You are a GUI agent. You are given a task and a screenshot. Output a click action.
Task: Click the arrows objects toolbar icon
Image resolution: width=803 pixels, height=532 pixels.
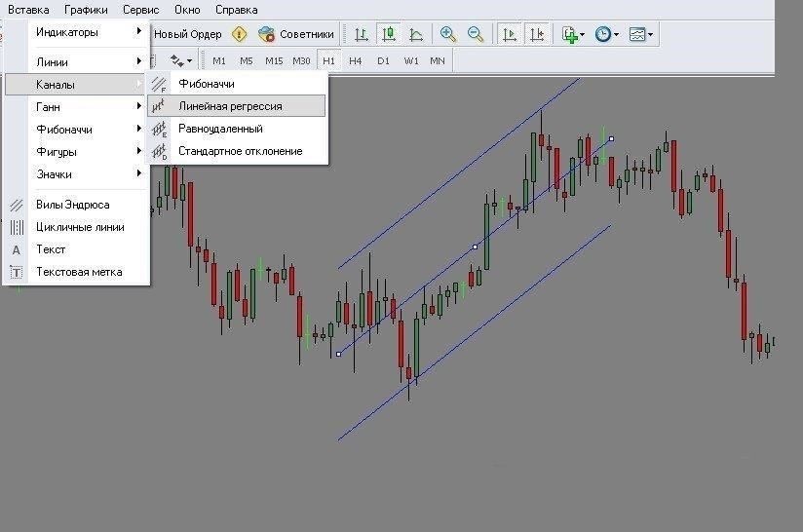point(176,61)
